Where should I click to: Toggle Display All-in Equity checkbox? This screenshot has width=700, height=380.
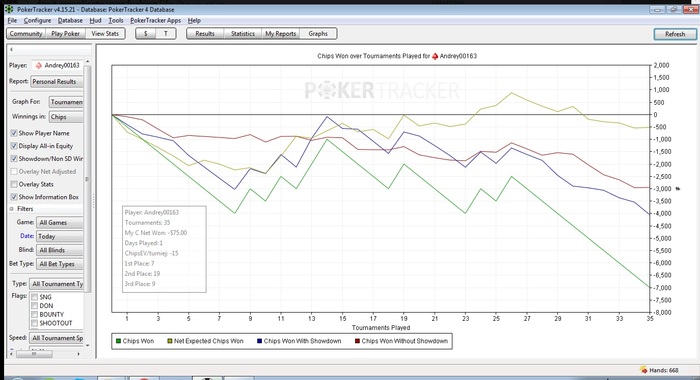click(x=14, y=146)
